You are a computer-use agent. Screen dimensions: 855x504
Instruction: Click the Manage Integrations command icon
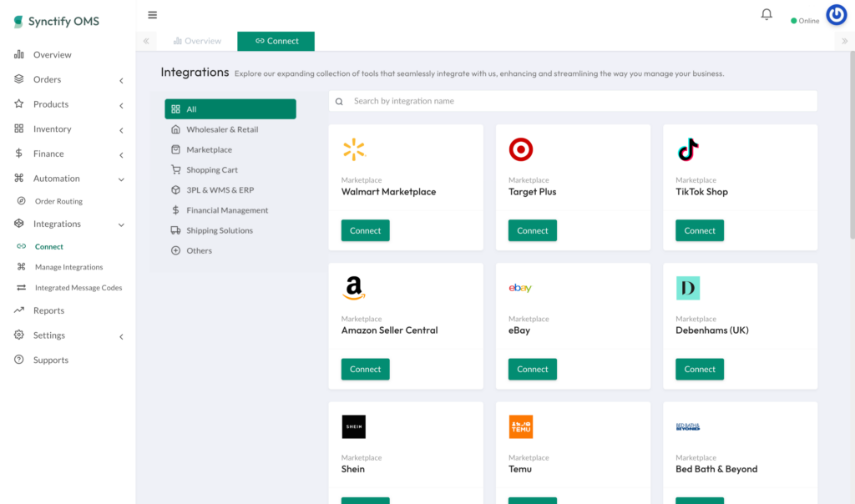tap(21, 266)
